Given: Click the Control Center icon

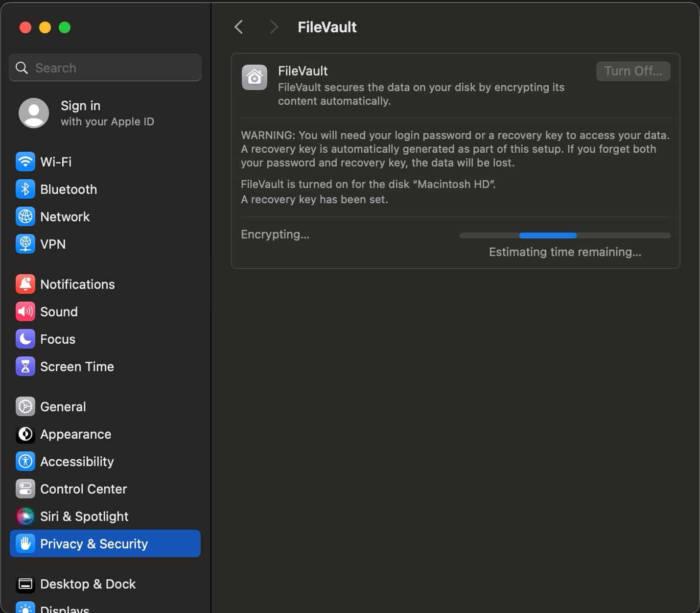Looking at the screenshot, I should pyautogui.click(x=25, y=489).
